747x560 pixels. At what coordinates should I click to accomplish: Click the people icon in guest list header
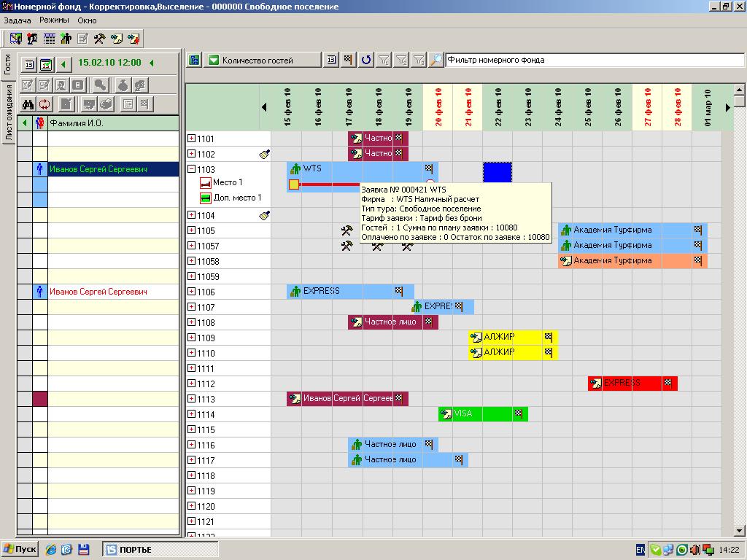click(x=40, y=123)
